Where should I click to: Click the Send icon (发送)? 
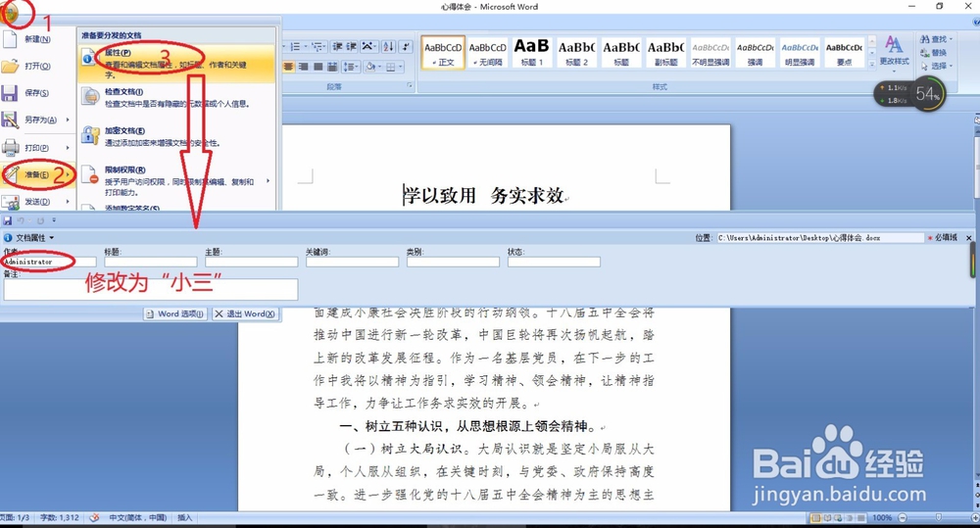[x=10, y=201]
